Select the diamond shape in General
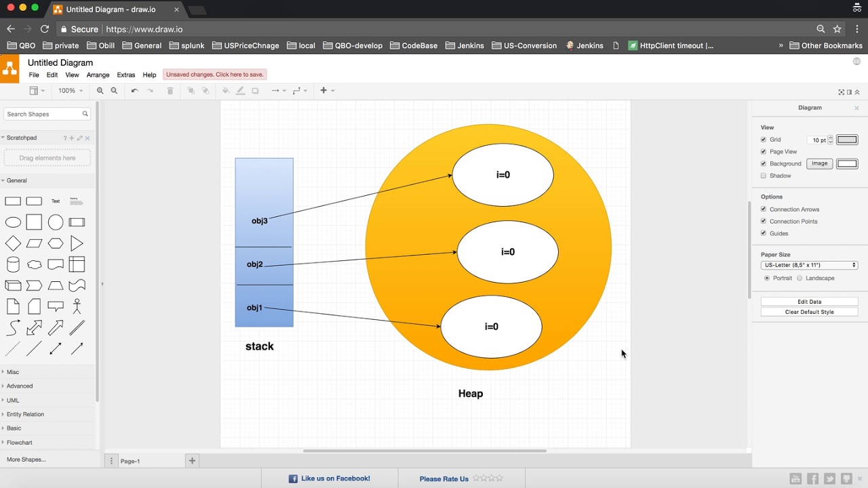 click(13, 243)
